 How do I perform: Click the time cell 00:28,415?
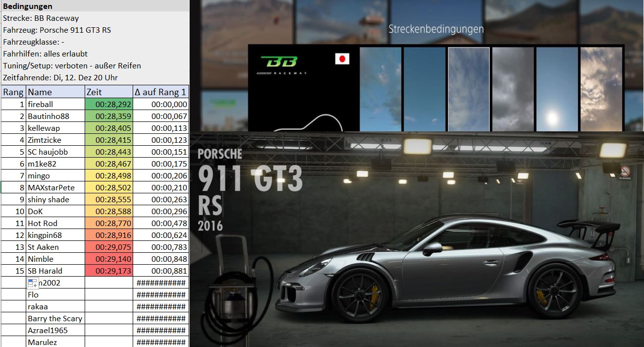pyautogui.click(x=109, y=140)
